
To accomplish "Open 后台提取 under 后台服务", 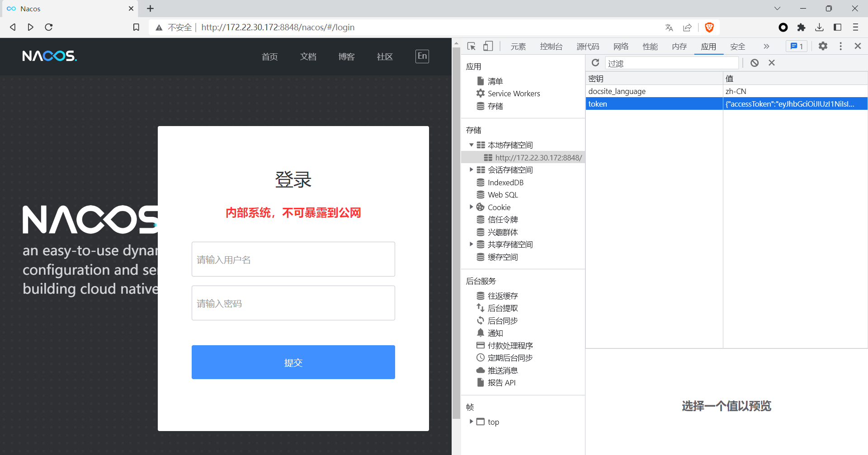I will (x=503, y=308).
